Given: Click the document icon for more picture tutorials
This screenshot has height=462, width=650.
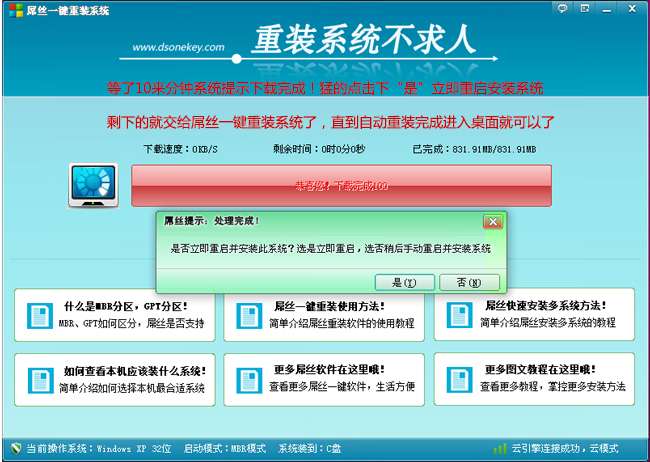Looking at the screenshot, I should [460, 379].
